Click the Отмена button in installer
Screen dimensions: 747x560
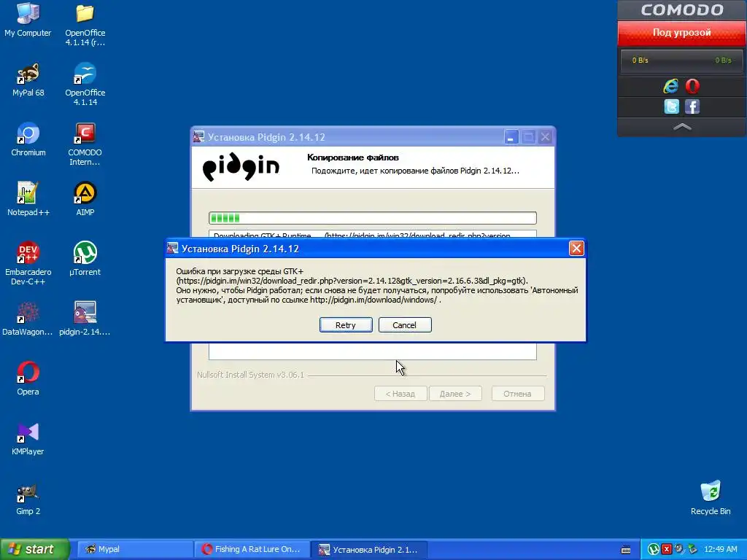(x=517, y=394)
